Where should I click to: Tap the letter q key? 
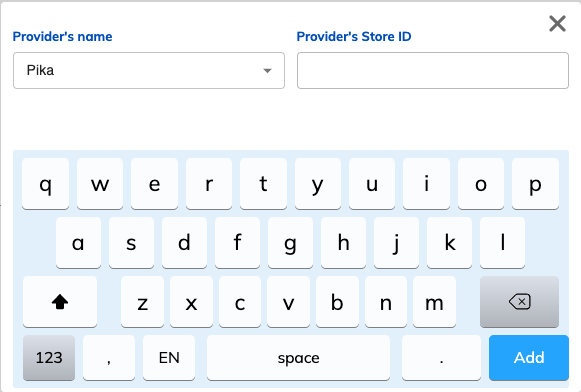click(45, 184)
